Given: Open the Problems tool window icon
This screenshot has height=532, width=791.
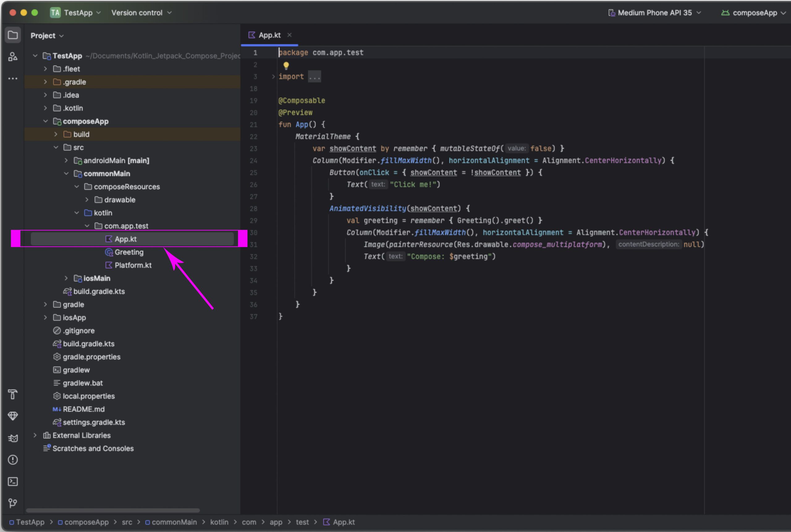Looking at the screenshot, I should [x=13, y=460].
